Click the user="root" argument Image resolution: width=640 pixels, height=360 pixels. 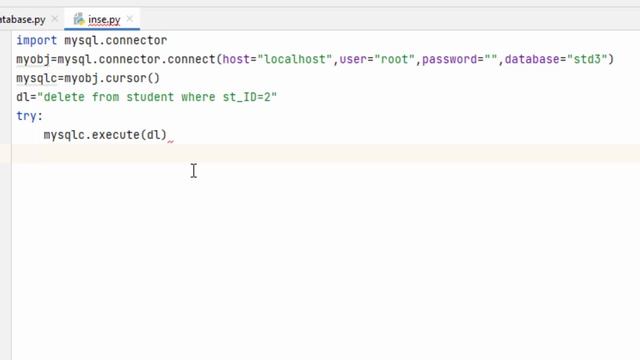(x=377, y=59)
